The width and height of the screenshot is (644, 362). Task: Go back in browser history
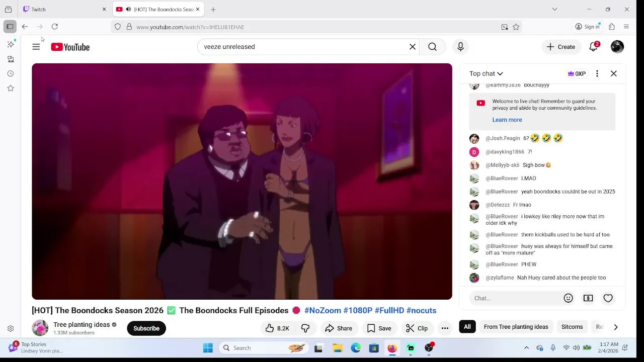click(25, 27)
